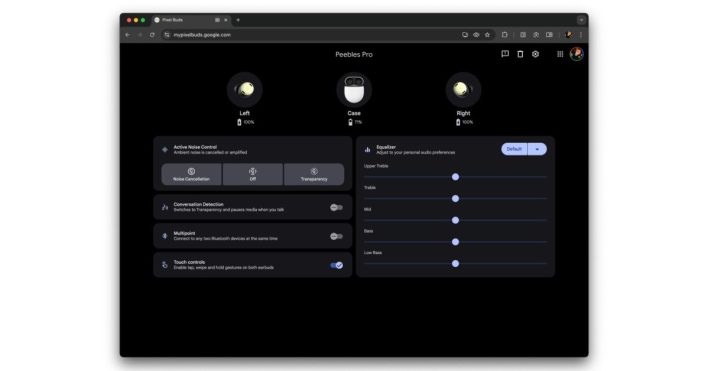This screenshot has height=371, width=708.
Task: Click the site info icon in address bar
Action: pyautogui.click(x=167, y=35)
